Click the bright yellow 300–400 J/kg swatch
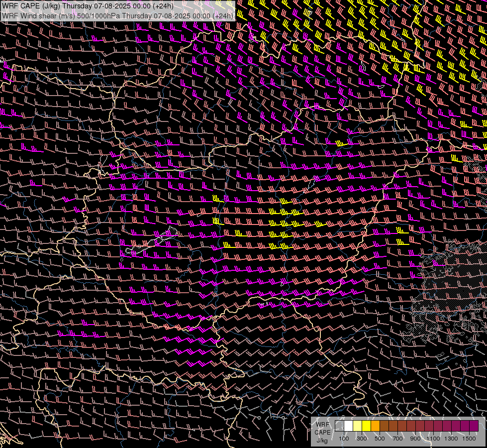This screenshot has height=448, width=487. pos(367,426)
